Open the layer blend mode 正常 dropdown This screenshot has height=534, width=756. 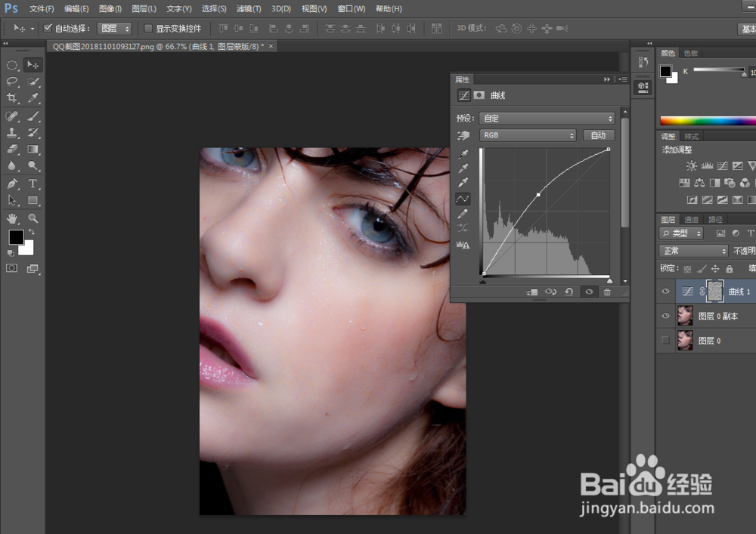(x=692, y=251)
